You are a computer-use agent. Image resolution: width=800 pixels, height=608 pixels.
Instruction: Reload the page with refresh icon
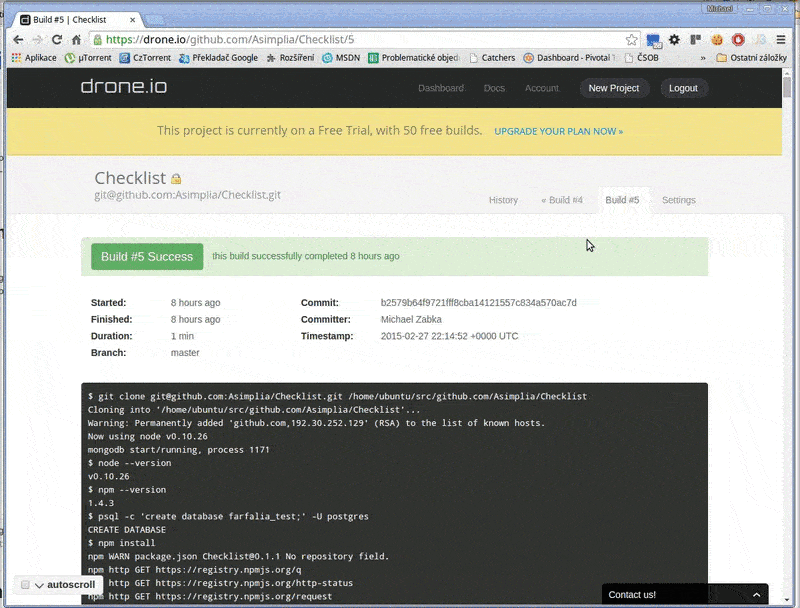coord(57,40)
